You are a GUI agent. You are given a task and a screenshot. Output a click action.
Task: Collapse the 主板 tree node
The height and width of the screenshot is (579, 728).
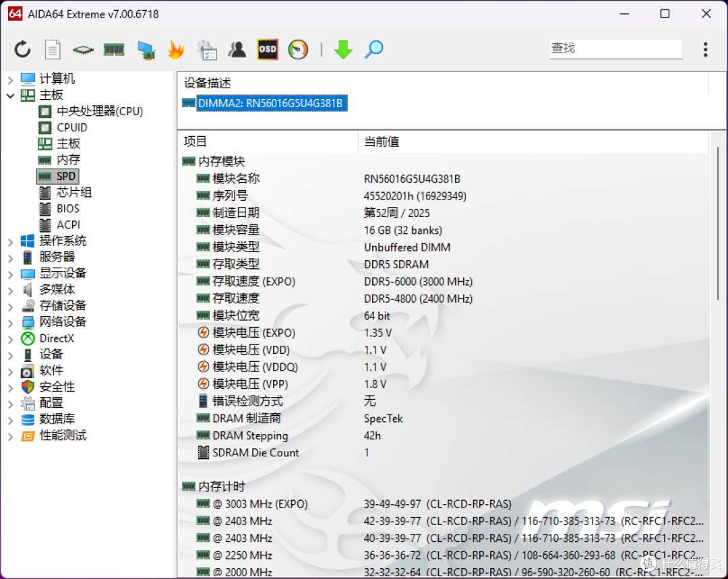[11, 96]
